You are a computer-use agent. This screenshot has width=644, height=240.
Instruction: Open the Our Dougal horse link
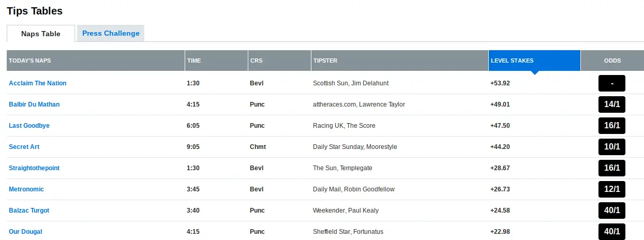point(25,232)
